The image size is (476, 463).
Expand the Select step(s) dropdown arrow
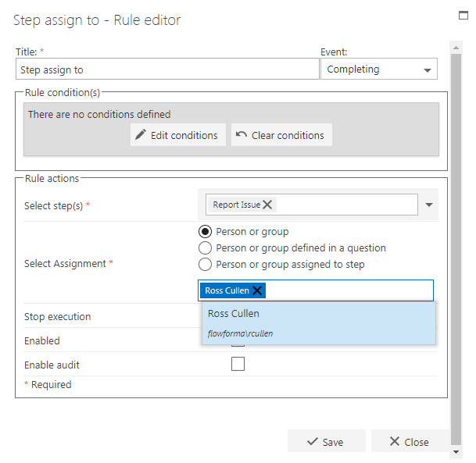pyautogui.click(x=429, y=205)
